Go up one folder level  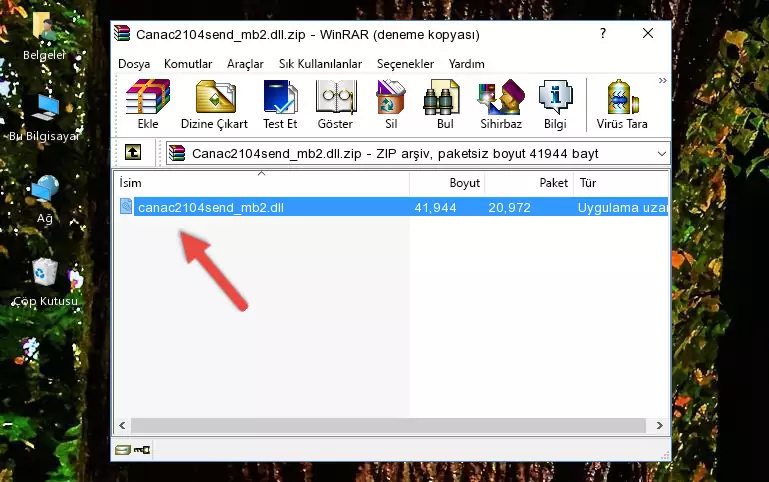pos(133,152)
